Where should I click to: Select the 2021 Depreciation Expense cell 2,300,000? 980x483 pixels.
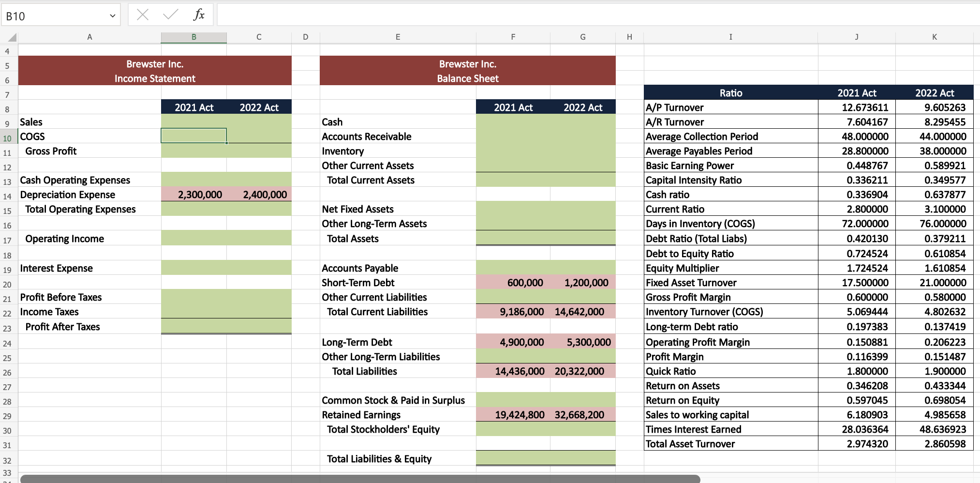click(x=193, y=195)
